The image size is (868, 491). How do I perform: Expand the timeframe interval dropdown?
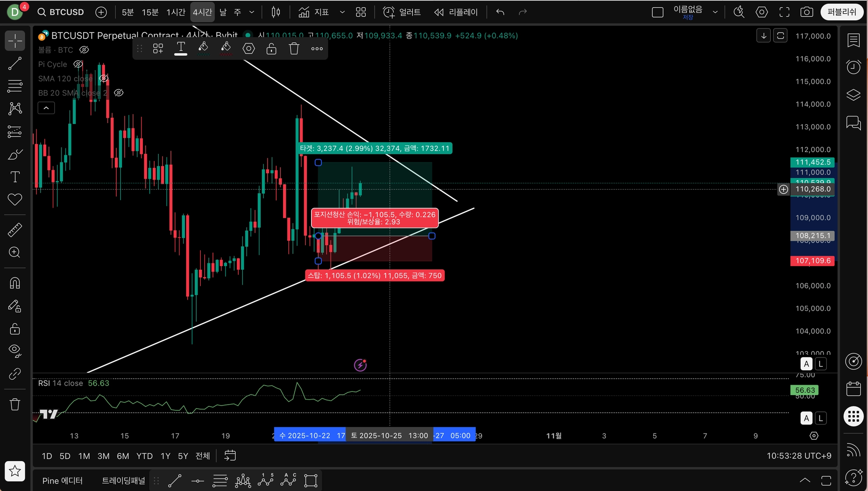pyautogui.click(x=252, y=12)
